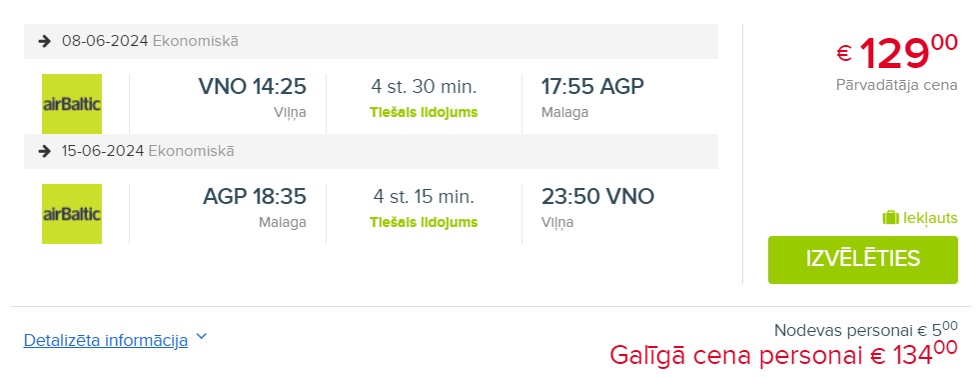Click the euro symbol beside 129 price

pos(844,54)
